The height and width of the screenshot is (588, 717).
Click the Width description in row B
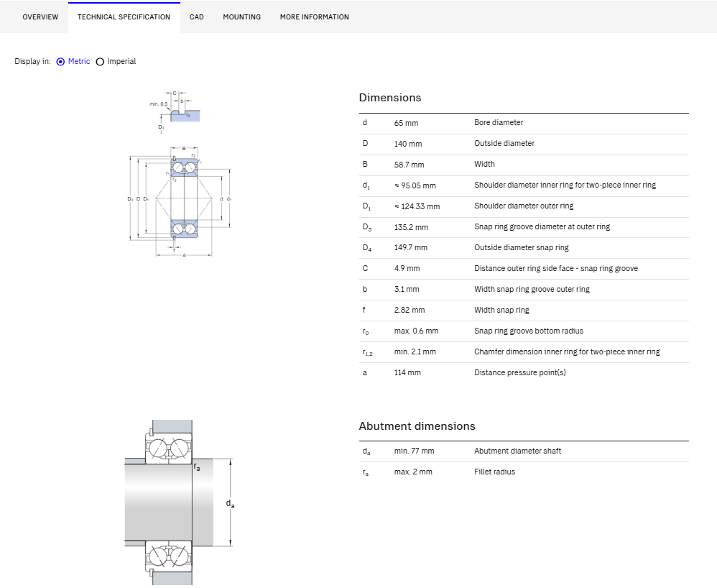tap(484, 165)
